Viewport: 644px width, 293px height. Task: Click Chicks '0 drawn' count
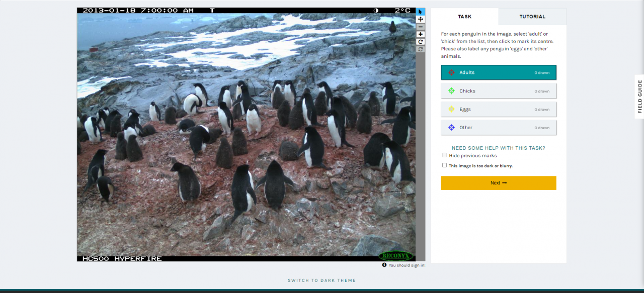tap(542, 91)
